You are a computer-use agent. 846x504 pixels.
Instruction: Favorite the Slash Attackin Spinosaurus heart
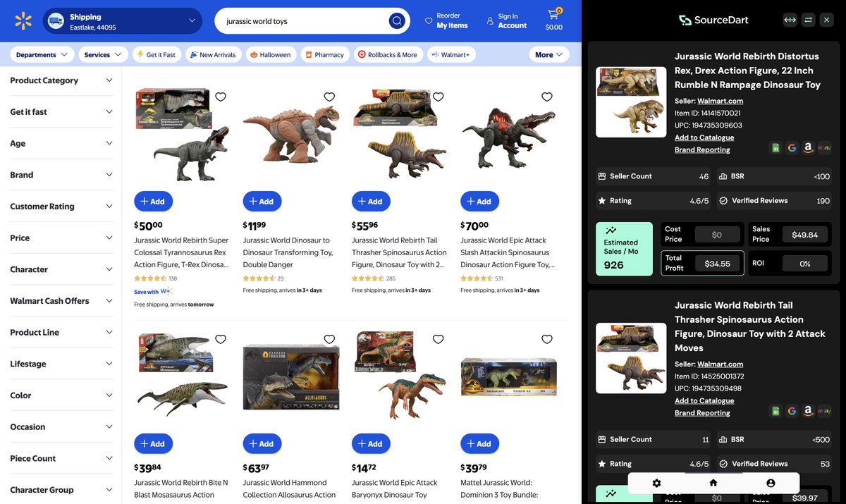[x=547, y=97]
